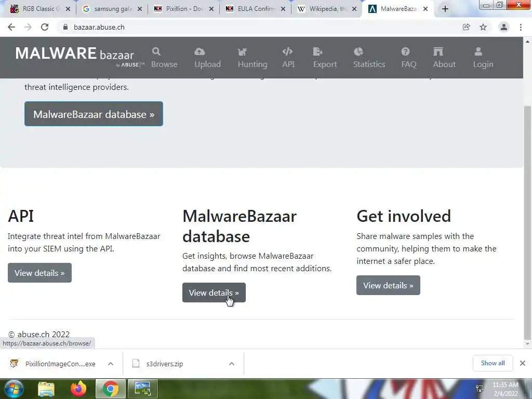This screenshot has width=532, height=399.
Task: Switch to the RGB Classic tab
Action: click(40, 9)
